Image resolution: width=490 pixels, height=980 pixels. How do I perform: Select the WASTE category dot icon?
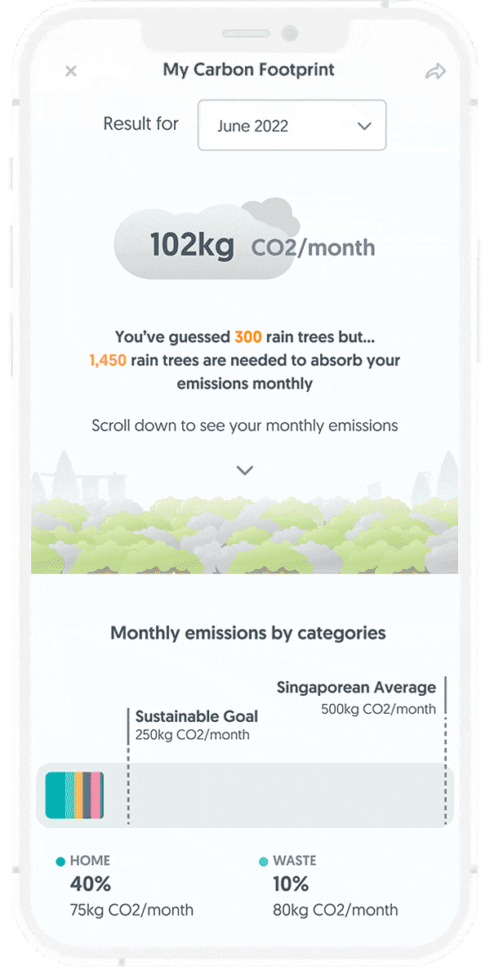(x=264, y=860)
